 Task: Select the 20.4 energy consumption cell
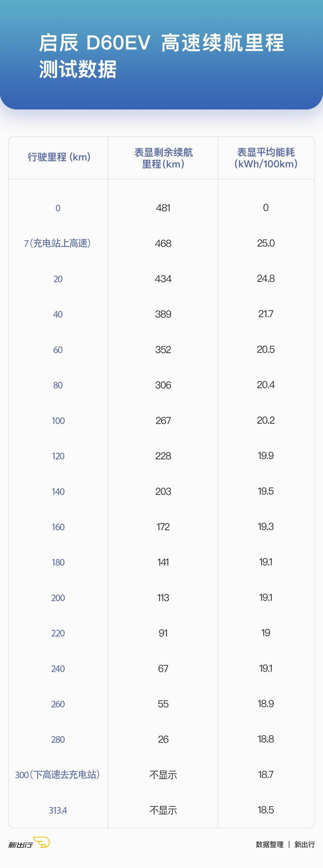(266, 385)
